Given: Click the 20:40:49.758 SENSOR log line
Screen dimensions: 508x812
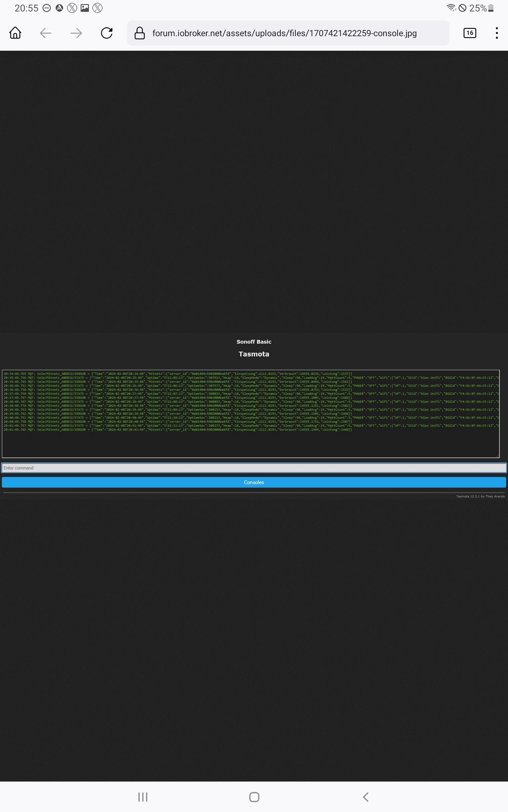Looking at the screenshot, I should (178, 422).
